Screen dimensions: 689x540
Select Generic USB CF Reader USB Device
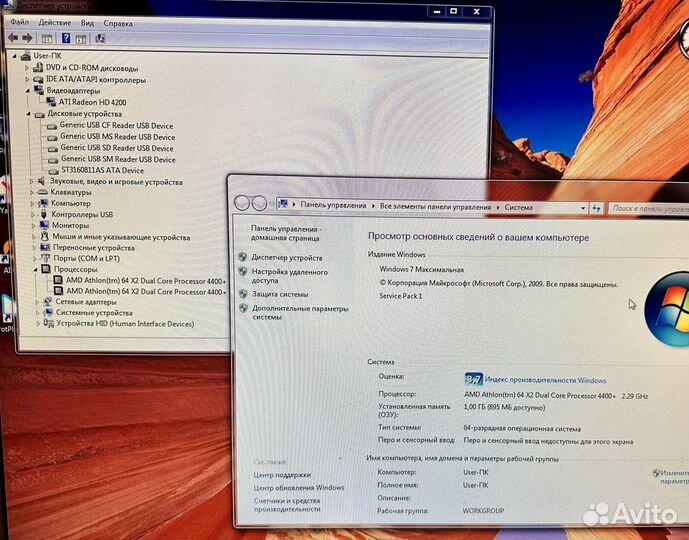click(116, 125)
